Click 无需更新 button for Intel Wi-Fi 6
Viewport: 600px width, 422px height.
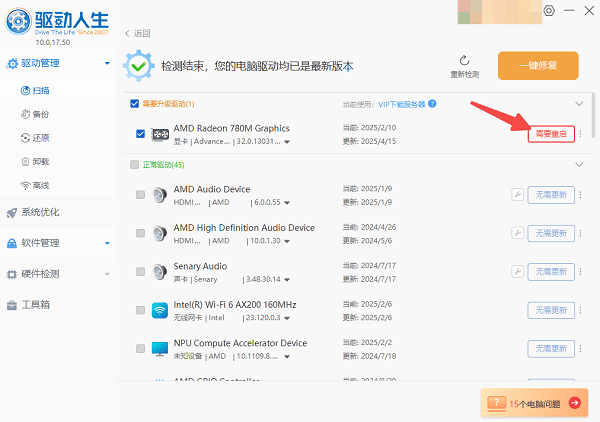pos(551,310)
